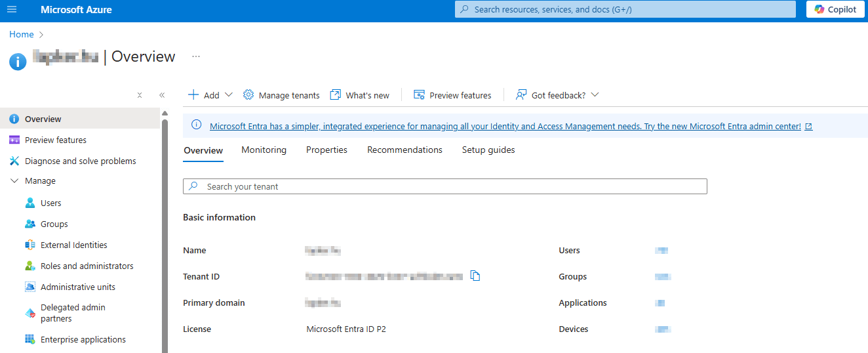
Task: Click the blue info icon beside the tenant title
Action: point(18,62)
